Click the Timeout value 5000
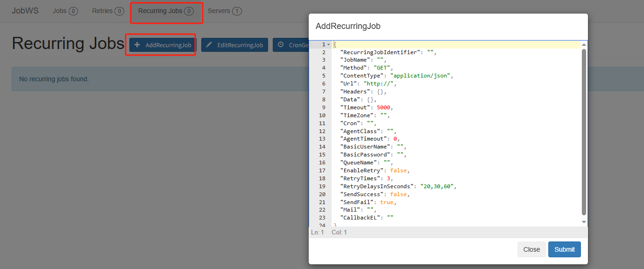Image resolution: width=644 pixels, height=269 pixels. tap(383, 107)
